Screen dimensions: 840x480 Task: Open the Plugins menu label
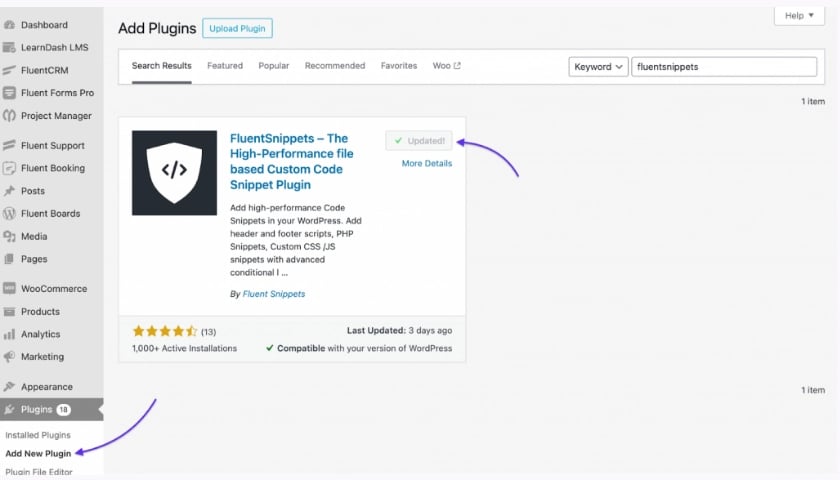[x=36, y=409]
